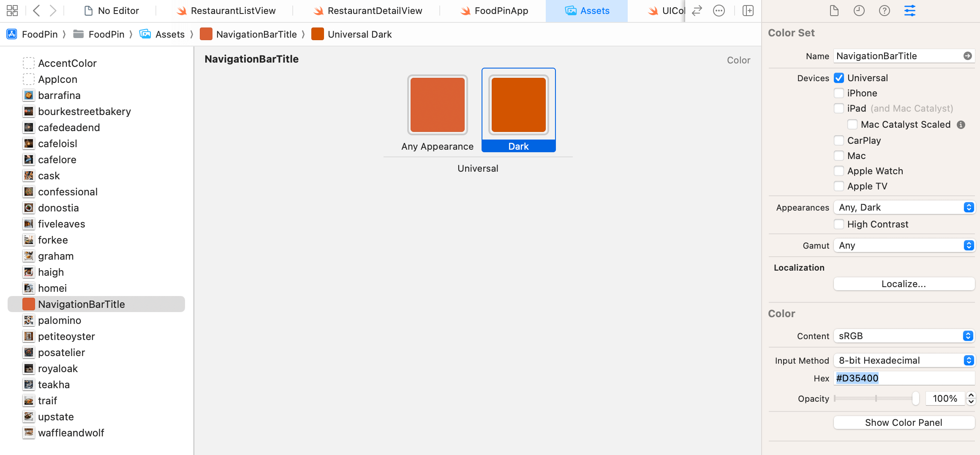Enable the High Contrast checkbox

pyautogui.click(x=839, y=224)
